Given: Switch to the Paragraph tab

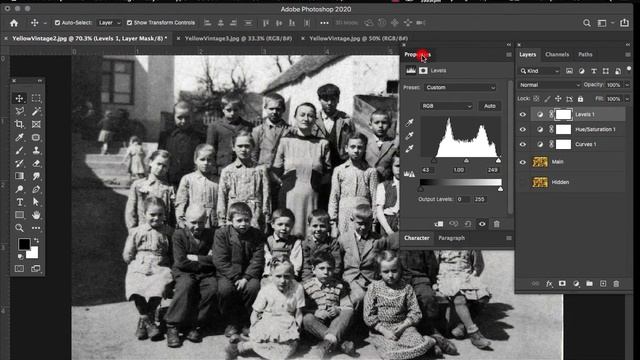Looking at the screenshot, I should click(x=451, y=238).
